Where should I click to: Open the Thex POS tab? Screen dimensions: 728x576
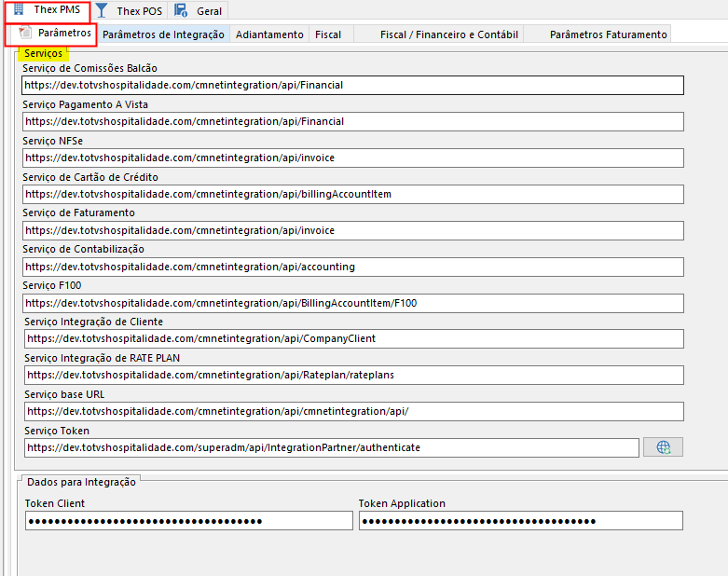pyautogui.click(x=130, y=10)
